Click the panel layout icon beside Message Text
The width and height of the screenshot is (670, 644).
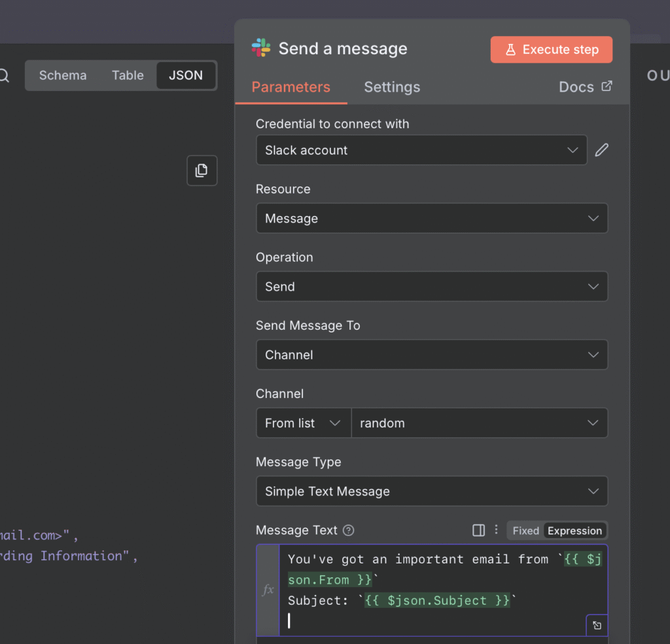[478, 530]
